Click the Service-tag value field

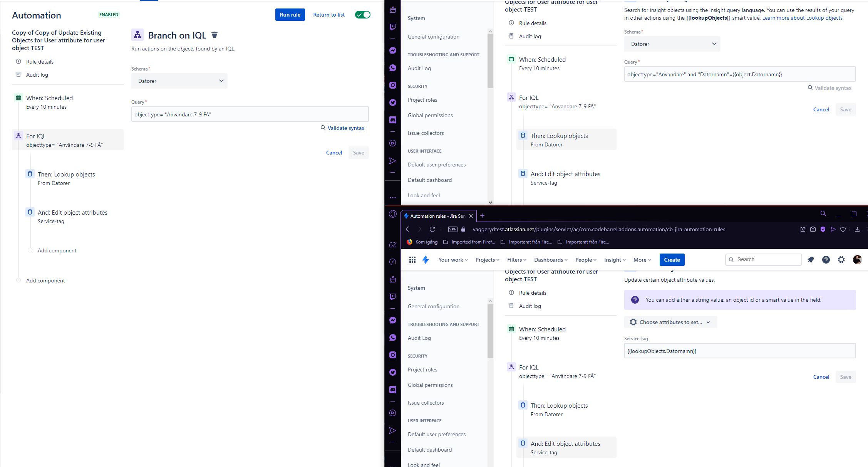(740, 351)
